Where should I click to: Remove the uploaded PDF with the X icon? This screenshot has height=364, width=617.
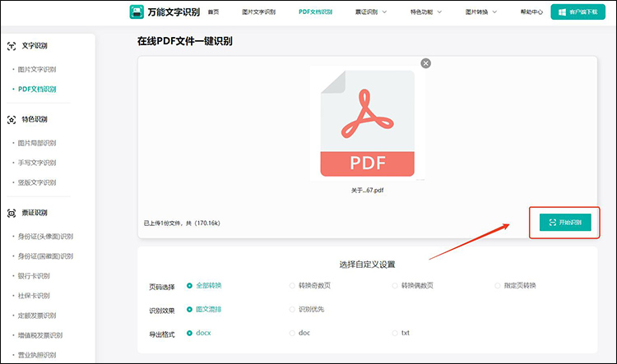[x=426, y=63]
